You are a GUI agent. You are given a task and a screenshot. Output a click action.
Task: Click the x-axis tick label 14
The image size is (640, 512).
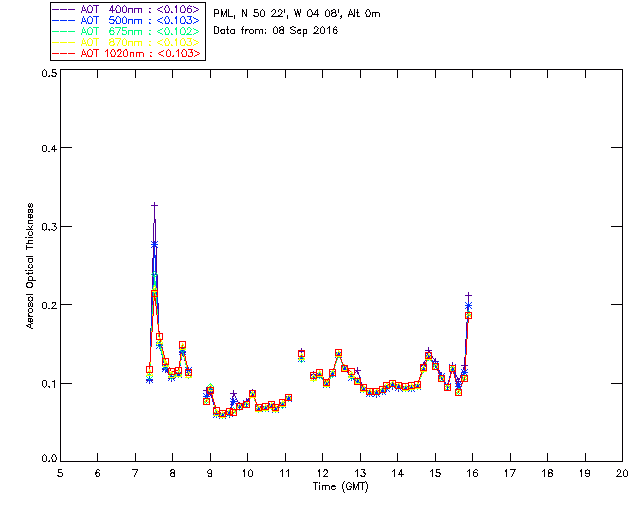pos(398,473)
